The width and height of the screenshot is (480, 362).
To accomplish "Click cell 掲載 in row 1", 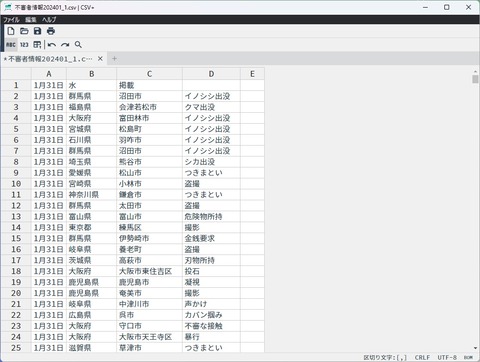I will pos(149,85).
